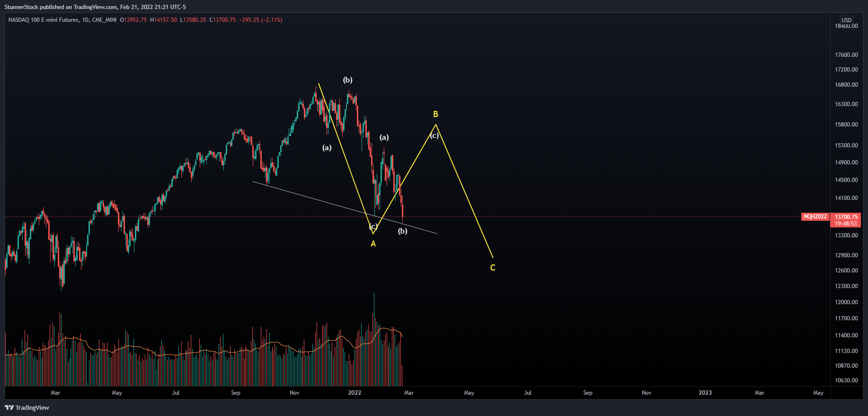This screenshot has width=868, height=416.
Task: Click the 11700.00 price axis label
Action: tap(846, 318)
